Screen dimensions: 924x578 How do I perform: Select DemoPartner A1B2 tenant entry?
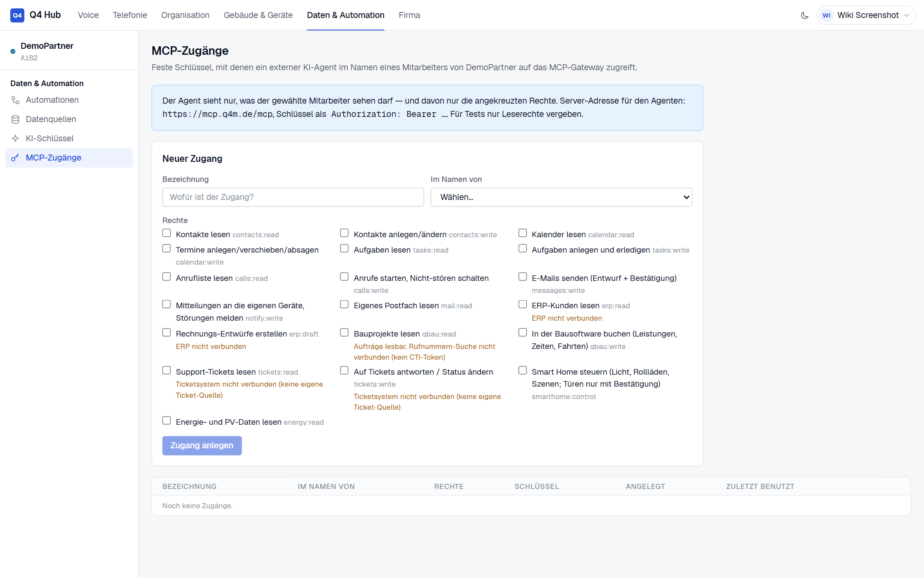69,51
